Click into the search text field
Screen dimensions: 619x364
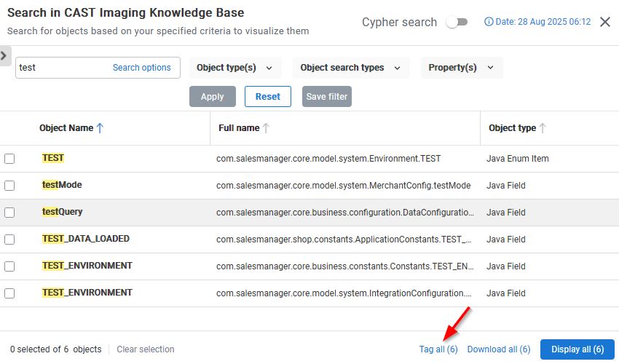(62, 68)
